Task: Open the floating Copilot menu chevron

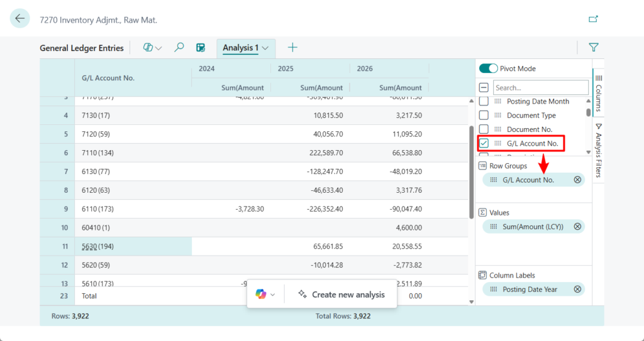Action: [273, 295]
